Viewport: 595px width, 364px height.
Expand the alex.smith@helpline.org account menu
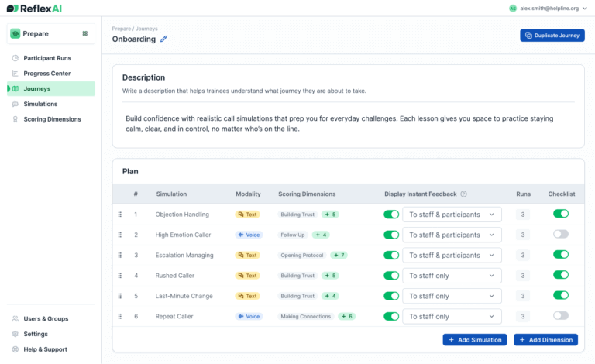[585, 9]
